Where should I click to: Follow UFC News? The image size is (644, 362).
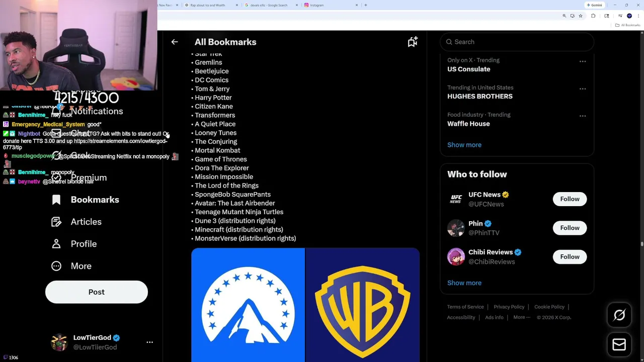point(570,199)
